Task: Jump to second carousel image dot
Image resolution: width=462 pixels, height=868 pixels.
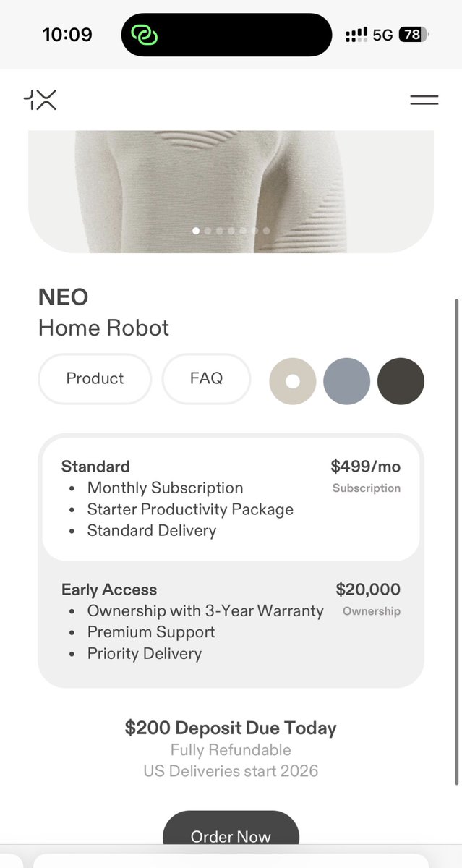Action: (208, 231)
